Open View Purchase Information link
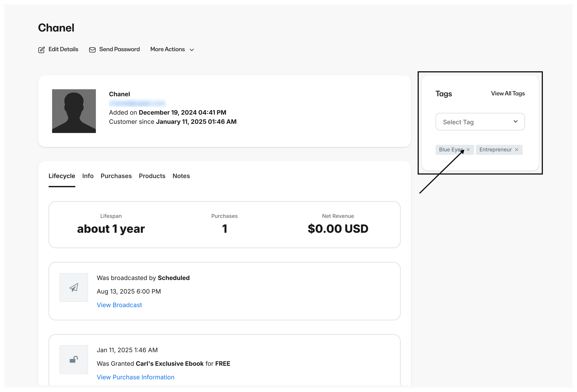Viewport: 577px width, 392px height. [135, 377]
